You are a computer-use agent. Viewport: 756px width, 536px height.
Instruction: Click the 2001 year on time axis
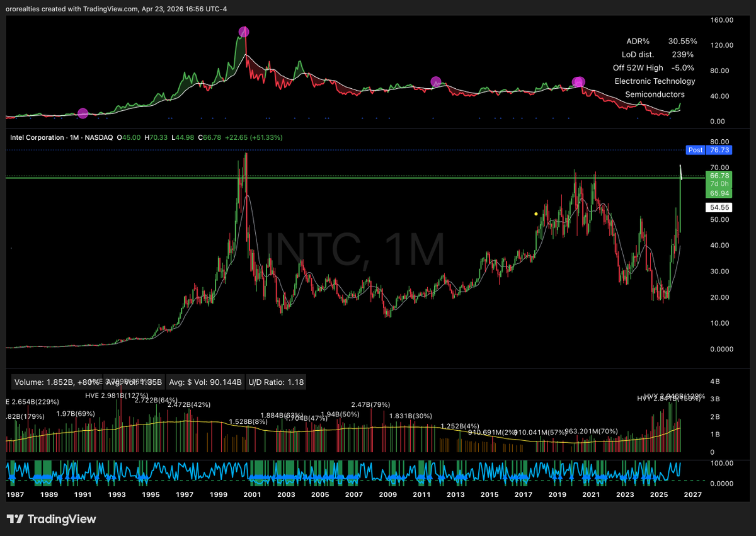tap(252, 496)
